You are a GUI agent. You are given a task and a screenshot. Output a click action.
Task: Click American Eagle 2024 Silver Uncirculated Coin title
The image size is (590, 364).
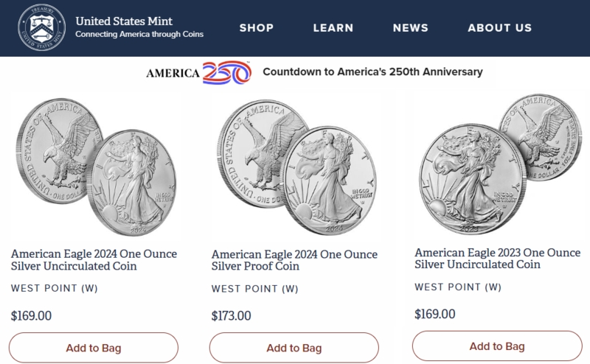94,260
